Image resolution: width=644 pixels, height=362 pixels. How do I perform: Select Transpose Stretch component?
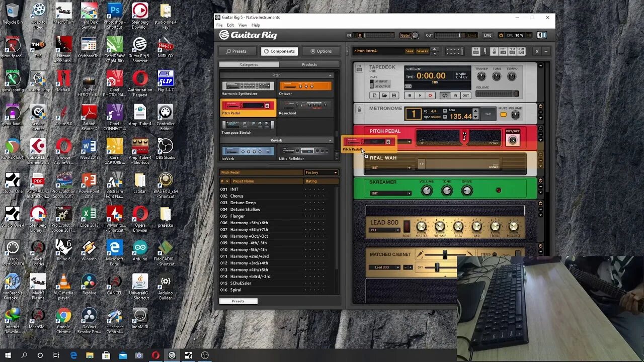click(x=248, y=127)
